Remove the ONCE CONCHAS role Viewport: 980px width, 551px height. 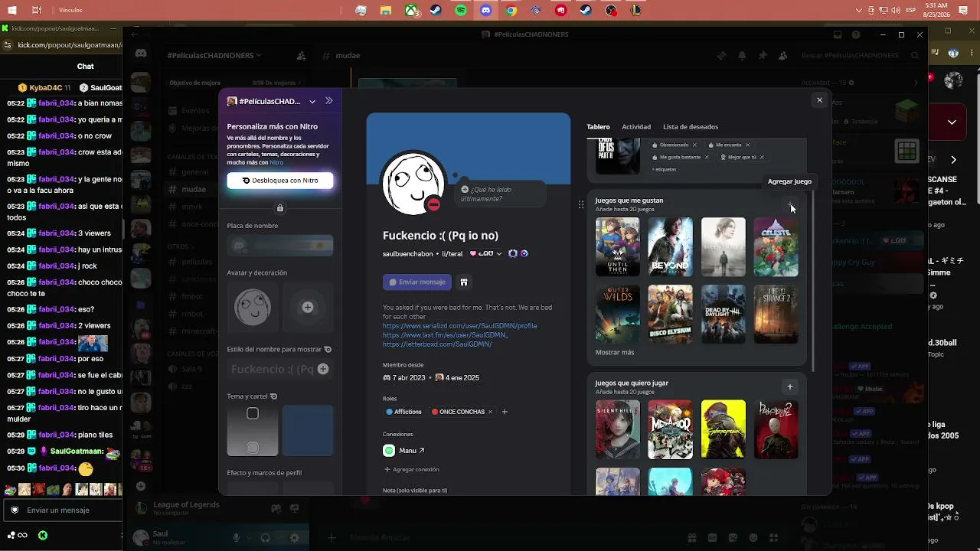tap(491, 412)
